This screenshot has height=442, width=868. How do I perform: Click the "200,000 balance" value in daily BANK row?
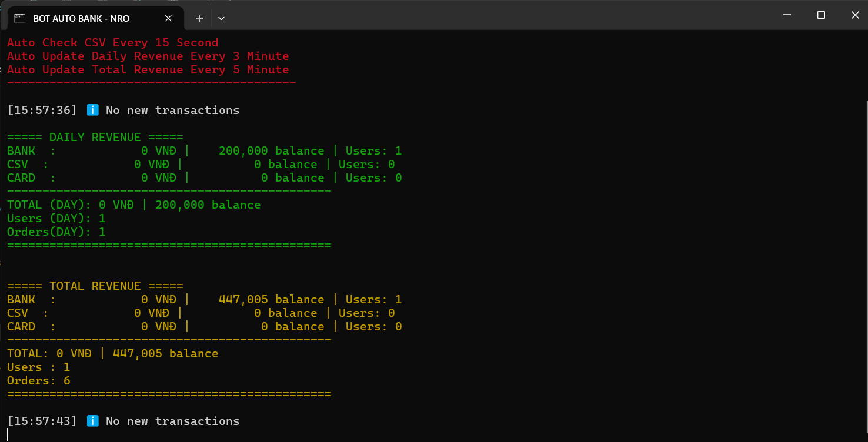click(272, 151)
